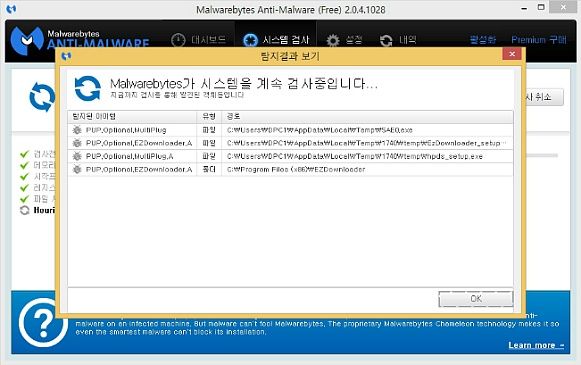Click the main window title bar app icon
This screenshot has height=365, width=581.
[11, 9]
